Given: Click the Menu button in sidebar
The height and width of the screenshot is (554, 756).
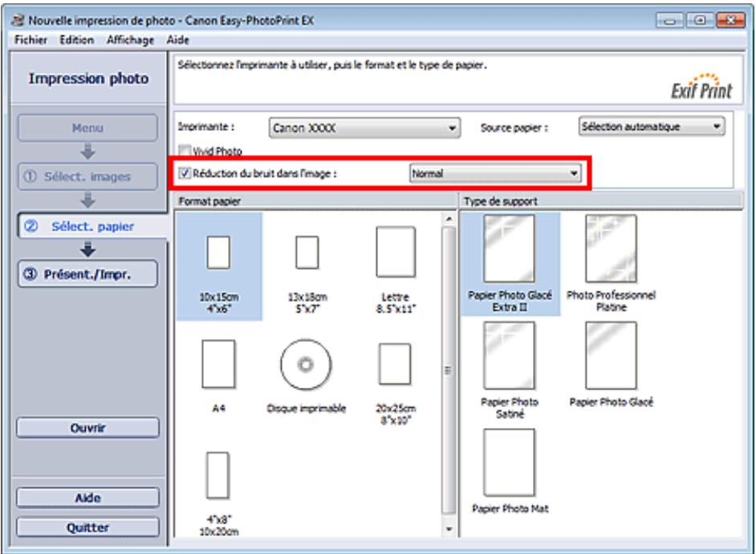Looking at the screenshot, I should pos(87,128).
